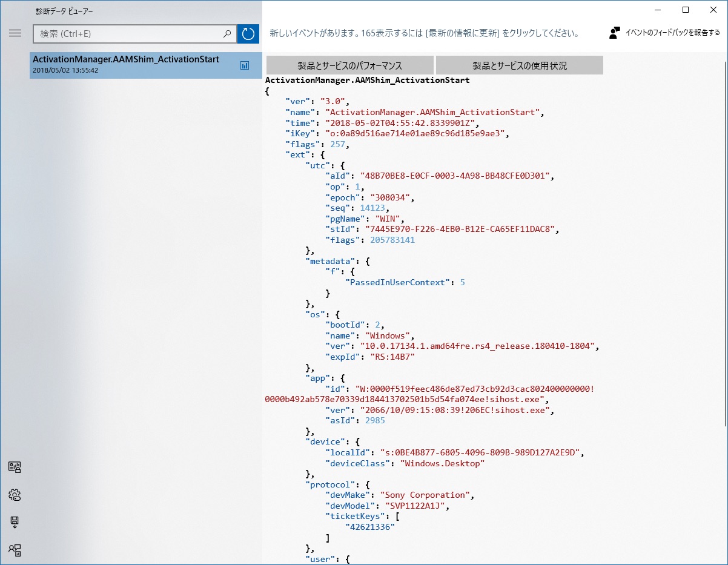Click the "iKey" value line

[x=399, y=133]
